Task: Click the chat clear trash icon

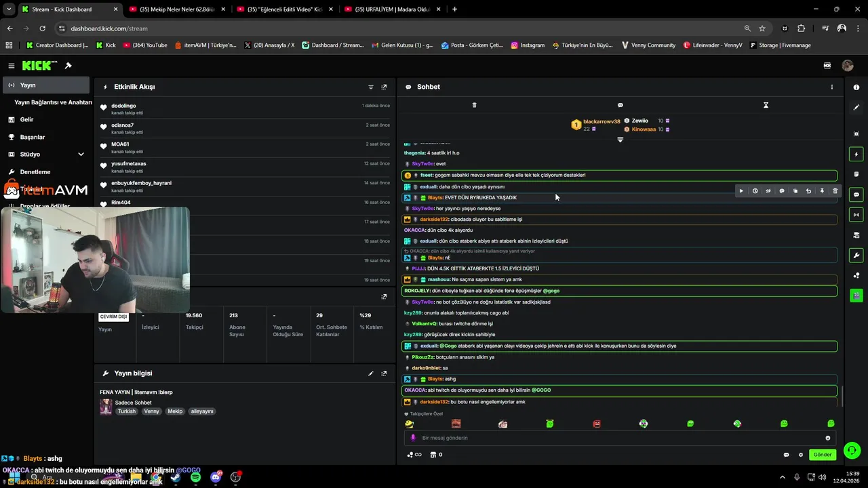Action: pyautogui.click(x=474, y=105)
